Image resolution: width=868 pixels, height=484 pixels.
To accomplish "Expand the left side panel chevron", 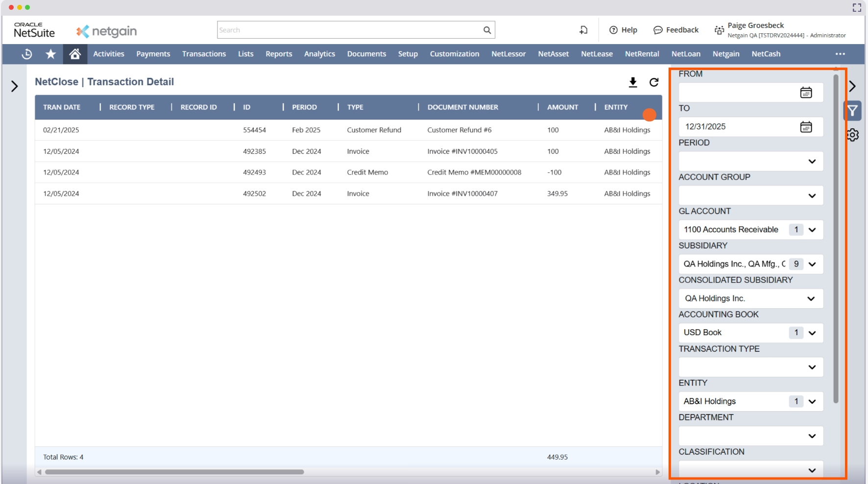I will coord(15,87).
